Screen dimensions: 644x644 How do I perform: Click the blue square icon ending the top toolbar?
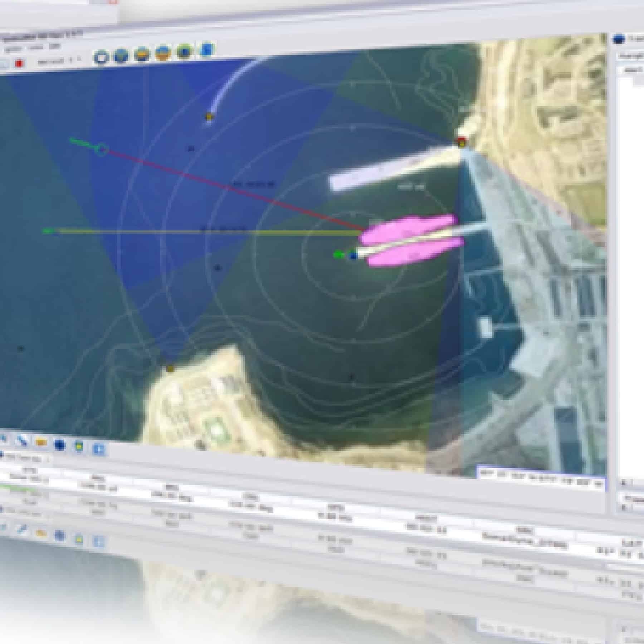(x=207, y=50)
